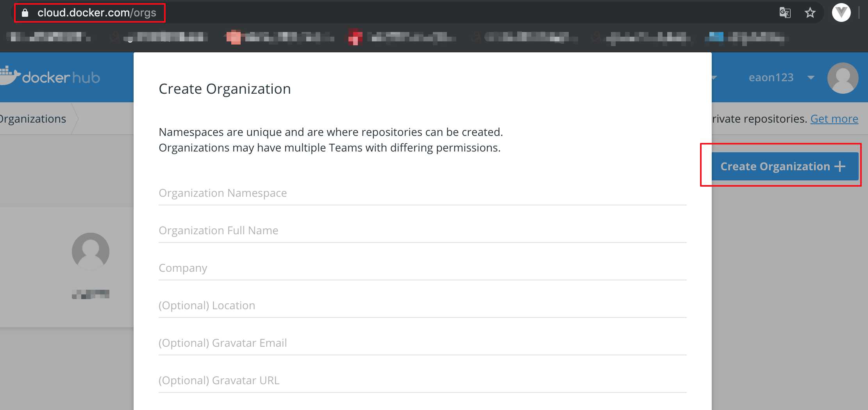The height and width of the screenshot is (410, 868).
Task: Click the eaon123 username
Action: (x=771, y=77)
